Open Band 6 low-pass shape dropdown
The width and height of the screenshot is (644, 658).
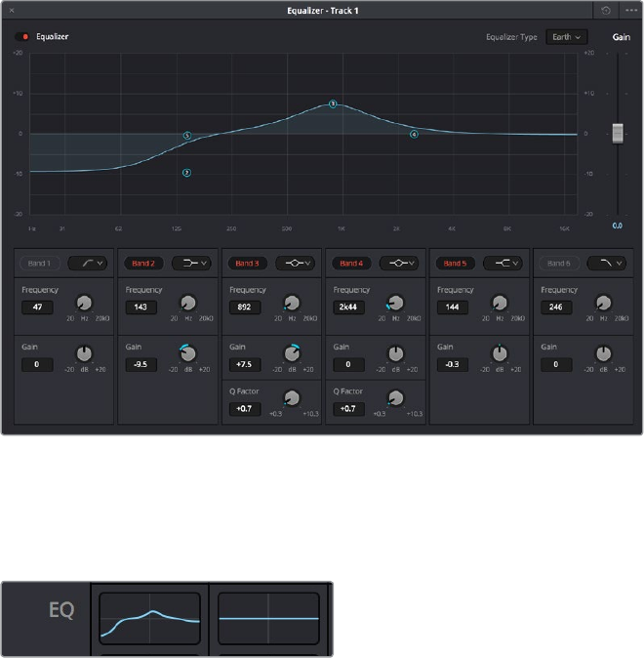[x=606, y=264]
